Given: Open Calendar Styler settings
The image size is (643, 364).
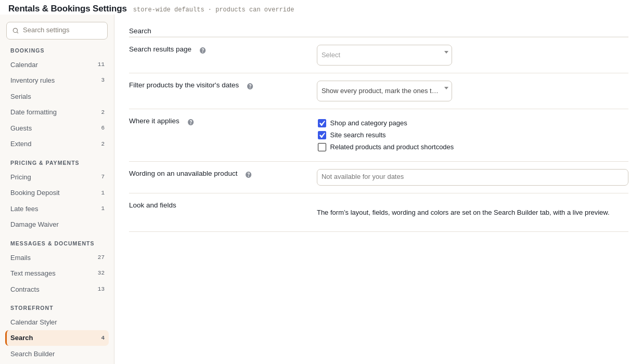Looking at the screenshot, I should coord(57,322).
